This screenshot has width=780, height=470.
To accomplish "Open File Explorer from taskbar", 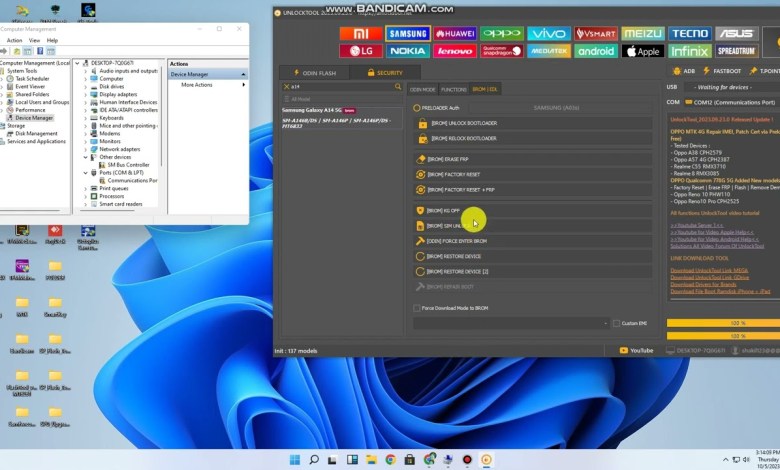I will [372, 460].
